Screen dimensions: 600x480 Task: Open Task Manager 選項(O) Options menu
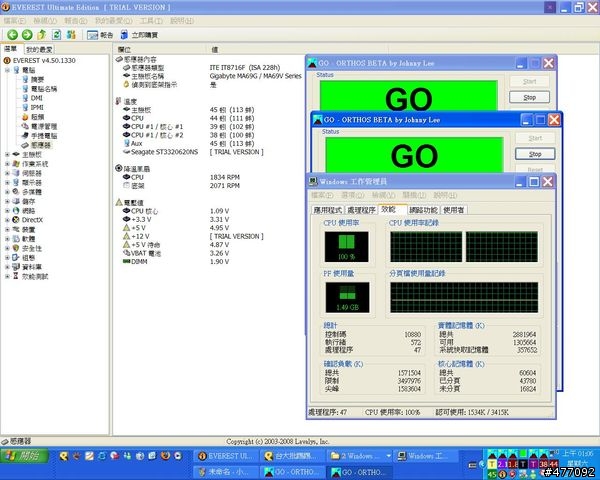pyautogui.click(x=352, y=196)
